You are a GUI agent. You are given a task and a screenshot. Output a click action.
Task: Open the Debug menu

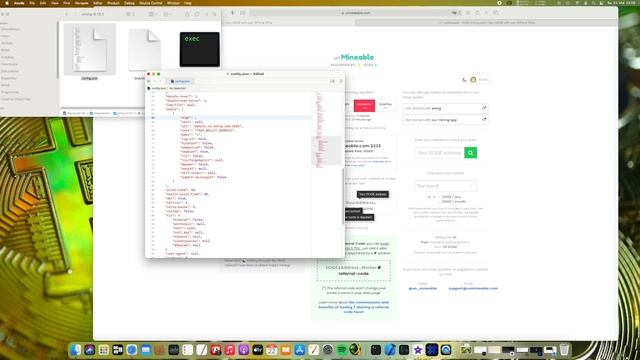[129, 3]
